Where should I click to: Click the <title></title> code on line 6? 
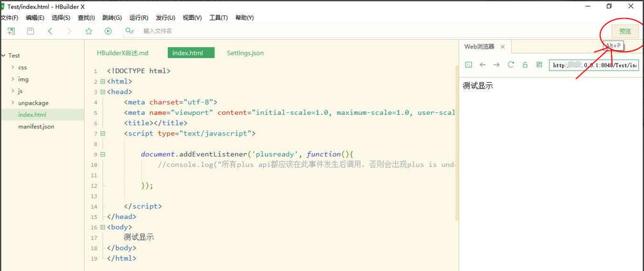coord(156,123)
